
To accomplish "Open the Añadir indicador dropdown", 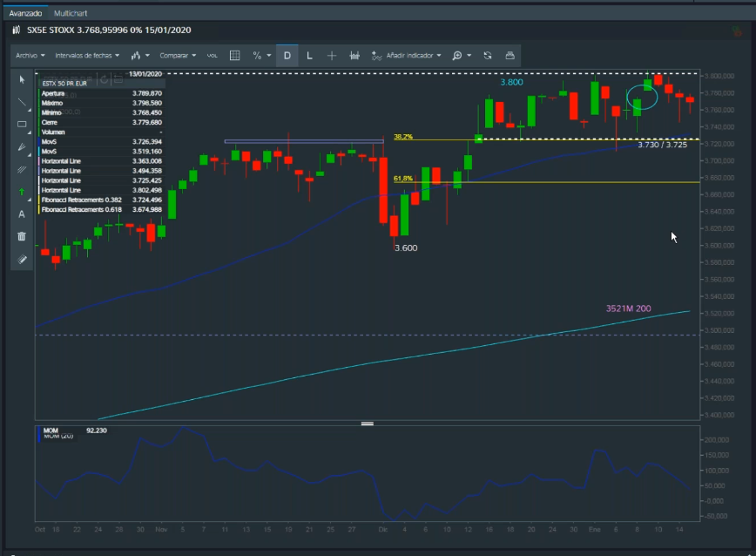I will coord(407,55).
